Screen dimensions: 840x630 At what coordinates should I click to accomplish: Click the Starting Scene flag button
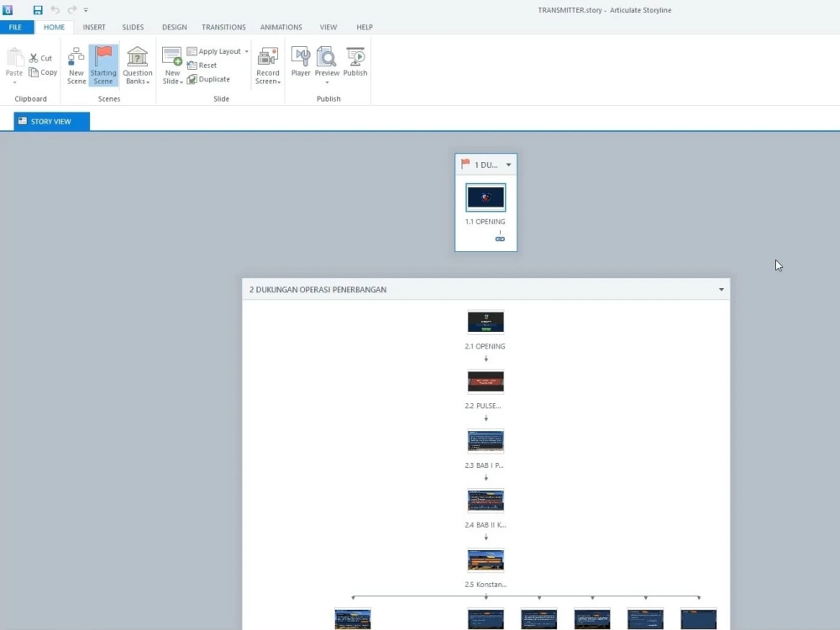[x=103, y=66]
